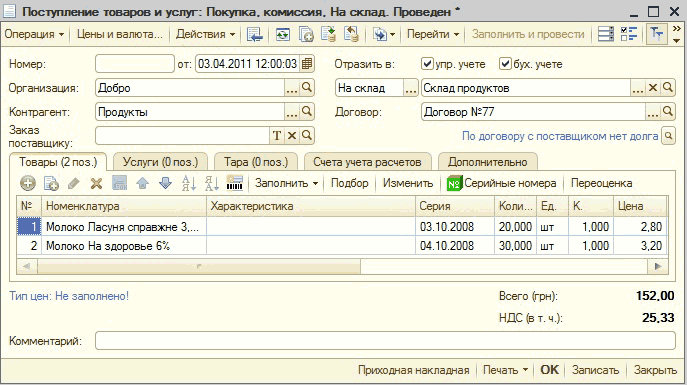
Task: Click the Номер input field
Action: tap(135, 64)
